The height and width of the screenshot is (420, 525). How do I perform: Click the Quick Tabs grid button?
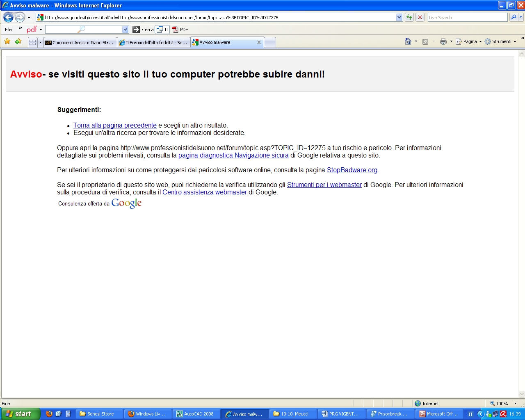click(33, 42)
